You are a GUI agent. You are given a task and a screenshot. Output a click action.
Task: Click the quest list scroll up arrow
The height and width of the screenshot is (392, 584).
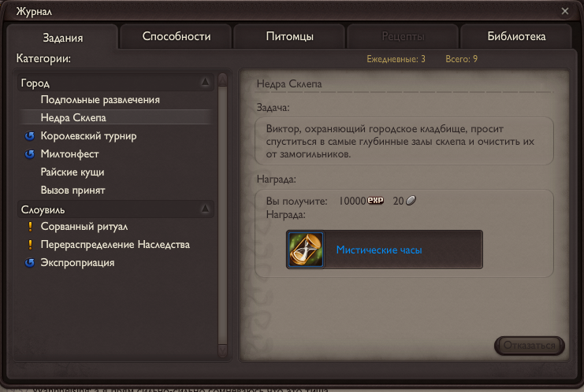click(222, 80)
